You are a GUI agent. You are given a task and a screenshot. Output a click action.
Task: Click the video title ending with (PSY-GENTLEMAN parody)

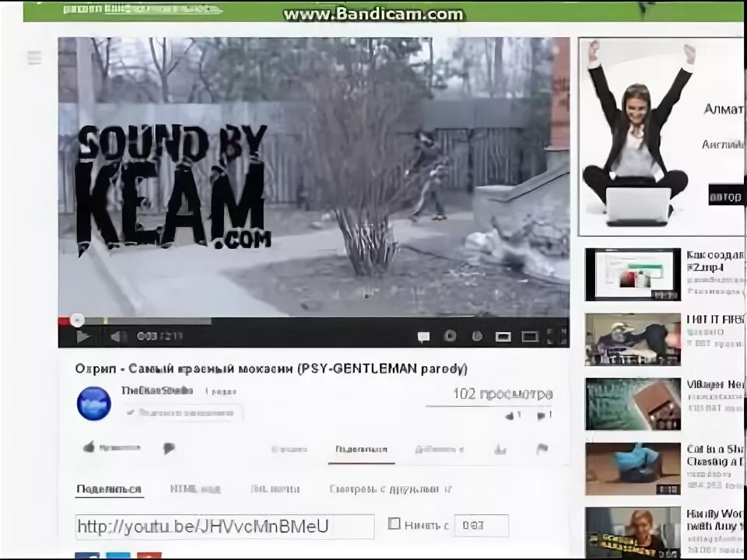pos(271,369)
